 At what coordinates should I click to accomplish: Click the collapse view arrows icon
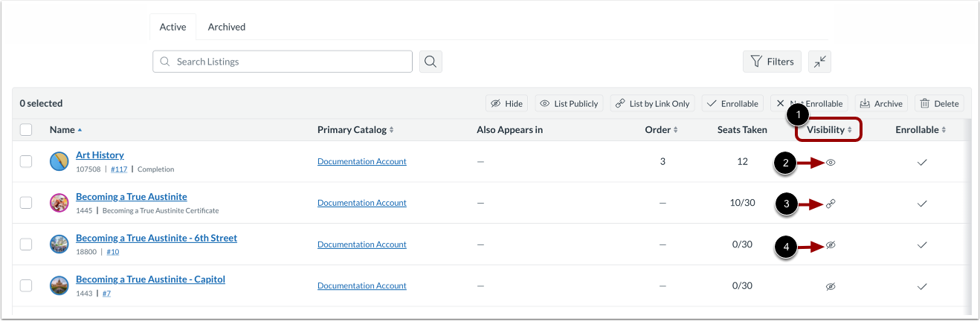[x=819, y=62]
